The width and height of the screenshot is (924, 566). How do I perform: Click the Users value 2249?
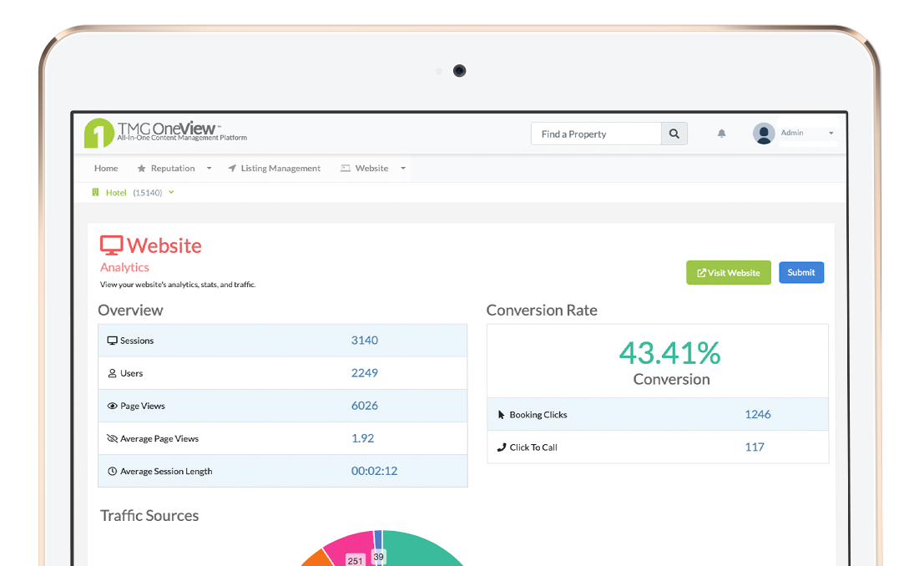coord(365,372)
